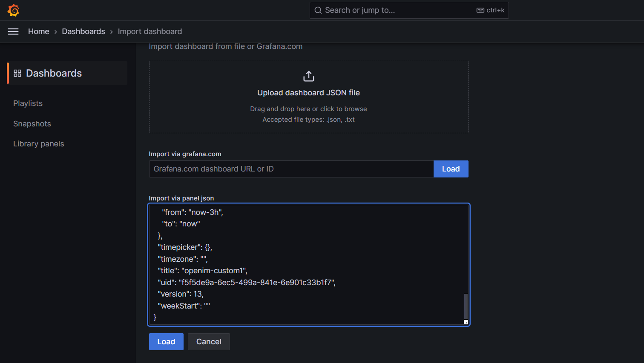
Task: Open the hamburger navigation menu
Action: [x=13, y=31]
